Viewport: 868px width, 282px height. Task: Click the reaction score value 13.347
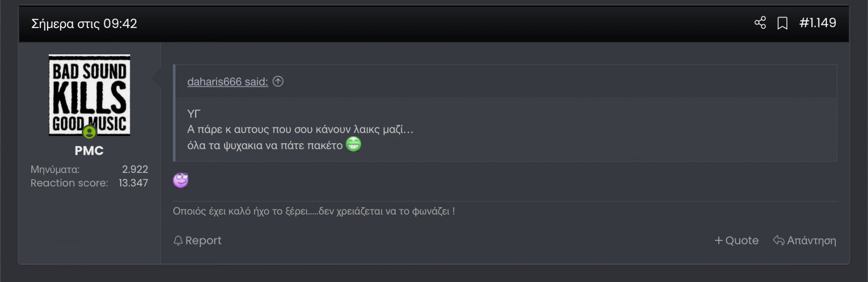tap(133, 183)
